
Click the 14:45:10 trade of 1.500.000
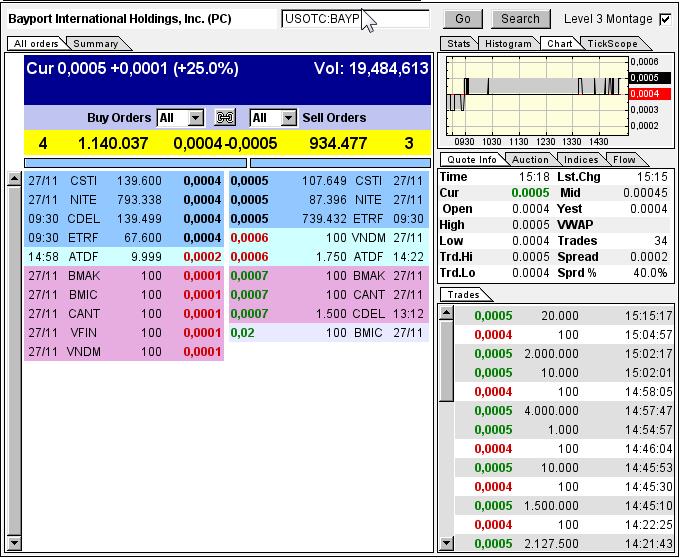pyautogui.click(x=565, y=506)
